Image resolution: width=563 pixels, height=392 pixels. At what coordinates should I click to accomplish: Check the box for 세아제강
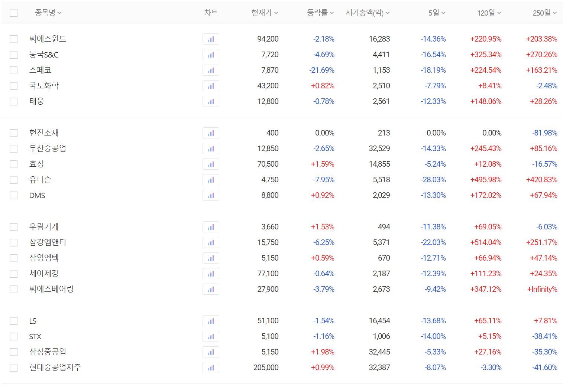(x=13, y=274)
